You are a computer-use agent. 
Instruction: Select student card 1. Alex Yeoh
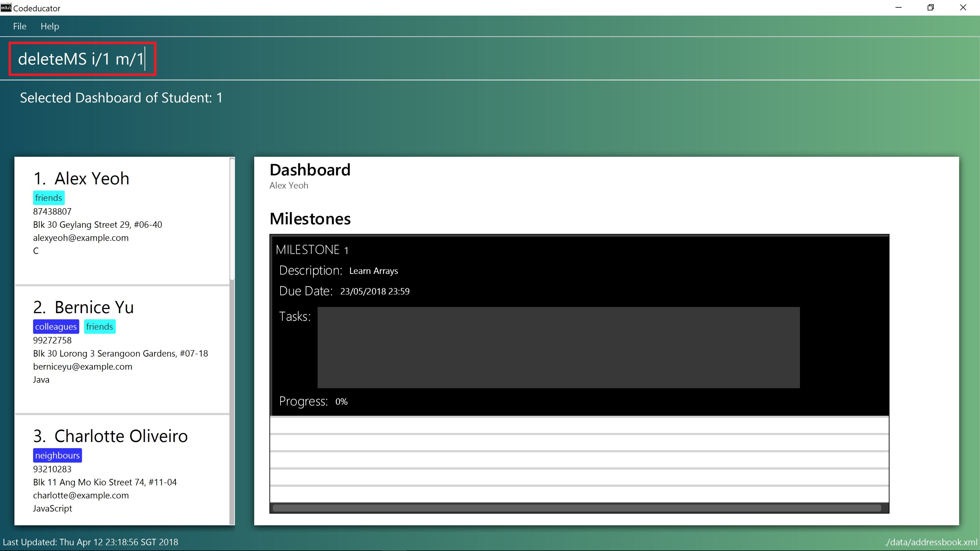point(122,220)
